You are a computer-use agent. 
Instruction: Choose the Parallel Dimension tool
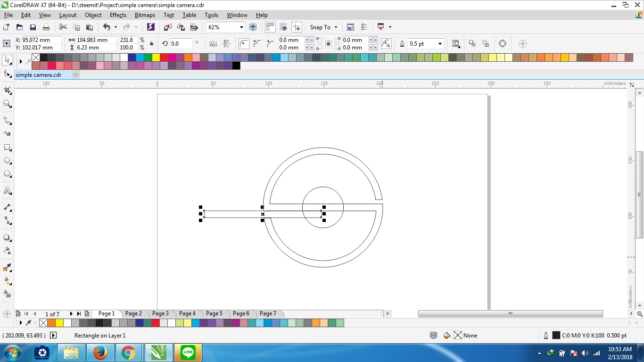pos(7,207)
